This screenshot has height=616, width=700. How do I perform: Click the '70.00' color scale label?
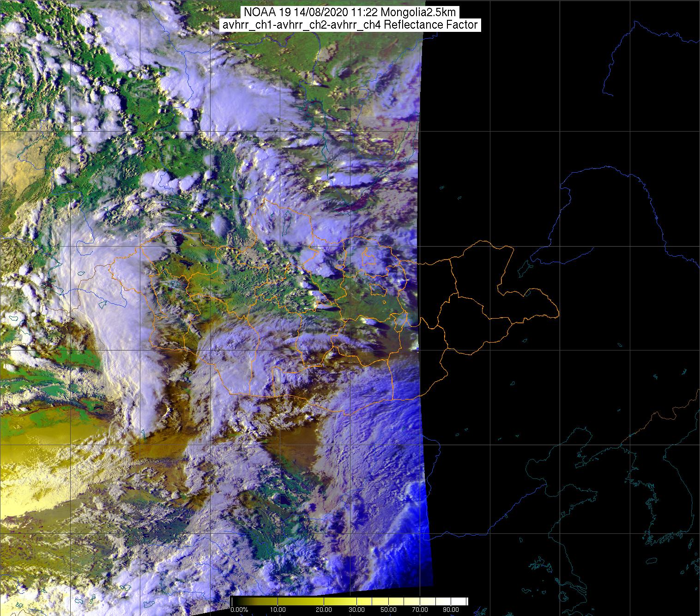pos(420,610)
